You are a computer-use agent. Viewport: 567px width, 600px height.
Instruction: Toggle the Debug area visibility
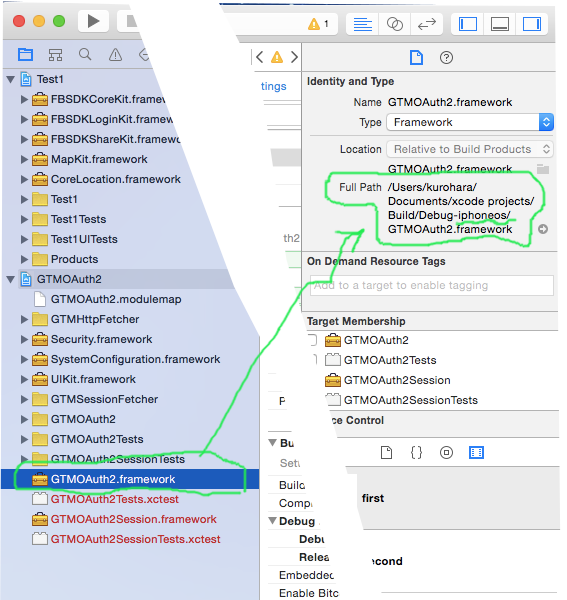[500, 24]
